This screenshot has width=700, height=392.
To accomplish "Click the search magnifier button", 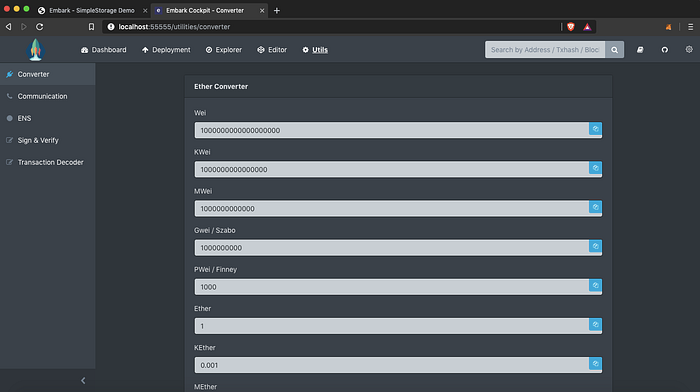I will 614,50.
